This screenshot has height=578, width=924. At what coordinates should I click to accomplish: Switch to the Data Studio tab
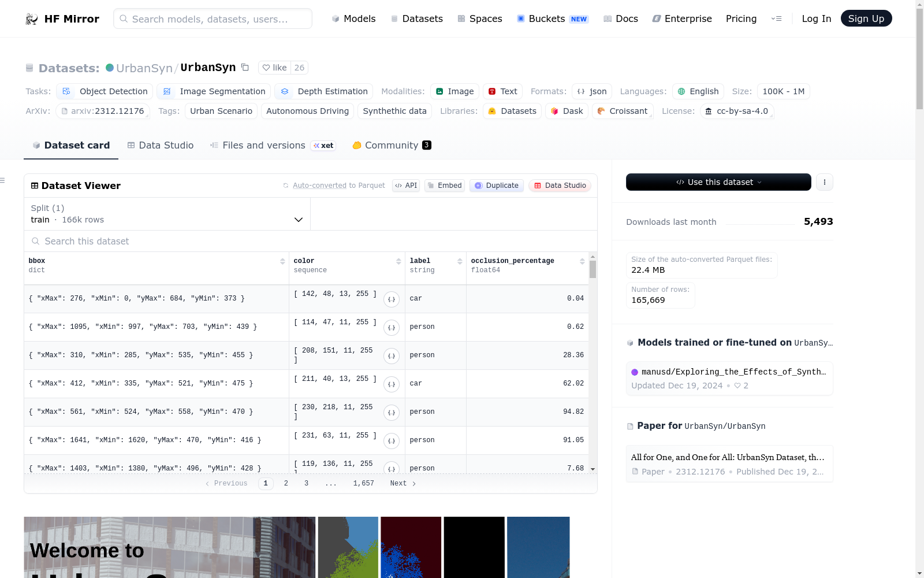(x=161, y=145)
